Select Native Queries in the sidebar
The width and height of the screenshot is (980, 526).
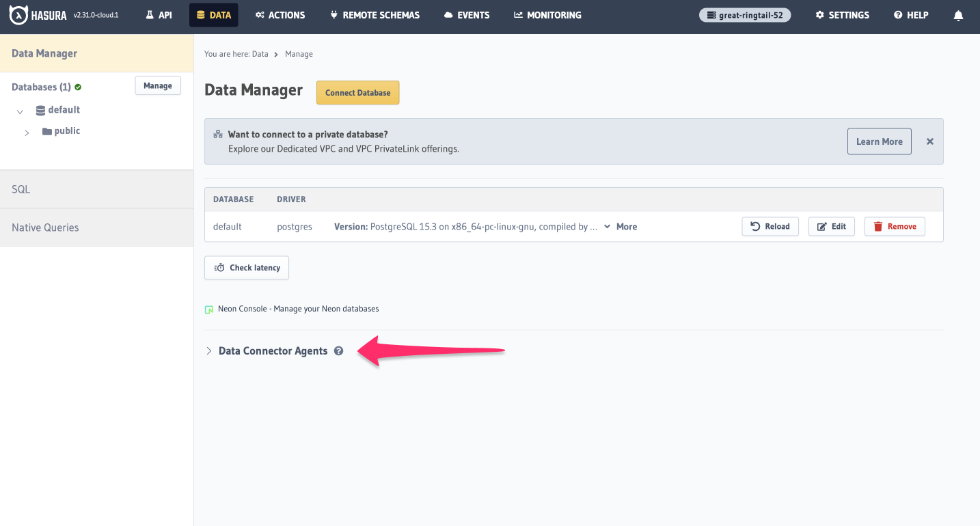point(45,227)
